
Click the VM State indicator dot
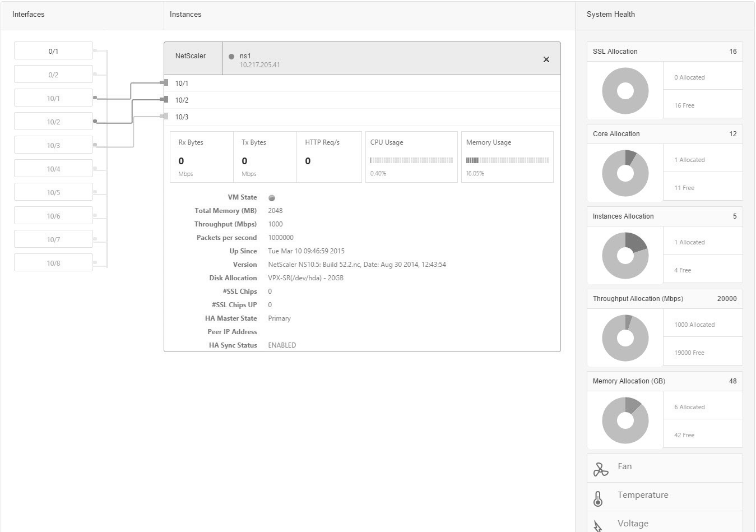coord(272,198)
